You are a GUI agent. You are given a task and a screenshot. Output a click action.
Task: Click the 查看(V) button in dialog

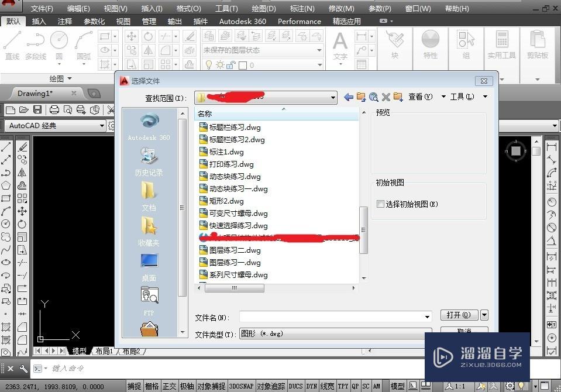419,97
